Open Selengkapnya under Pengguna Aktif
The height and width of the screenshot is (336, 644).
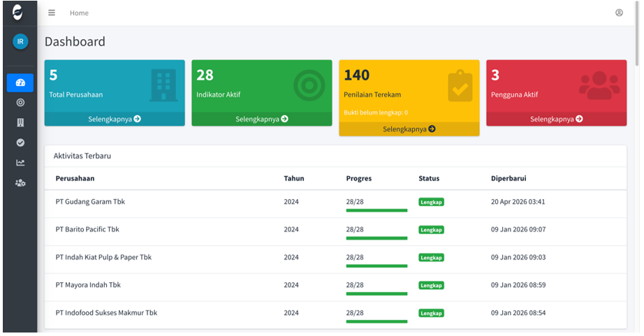coord(557,119)
